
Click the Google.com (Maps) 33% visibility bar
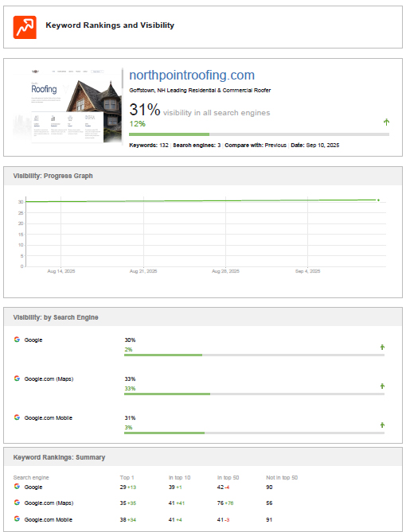[254, 394]
